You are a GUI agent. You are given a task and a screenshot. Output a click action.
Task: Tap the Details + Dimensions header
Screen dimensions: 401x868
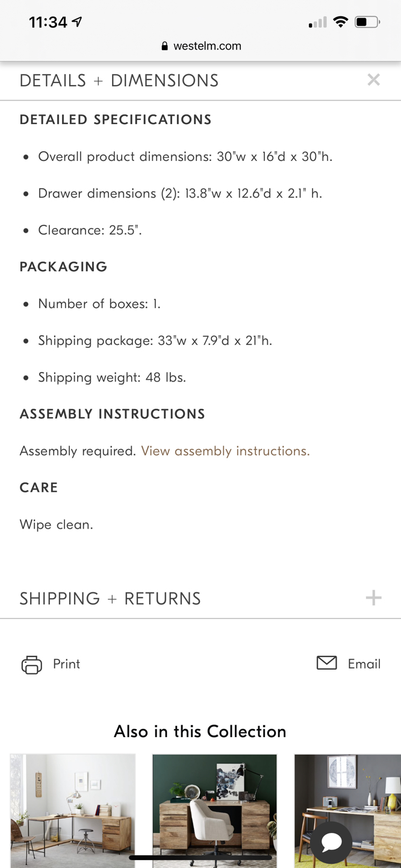(x=119, y=80)
